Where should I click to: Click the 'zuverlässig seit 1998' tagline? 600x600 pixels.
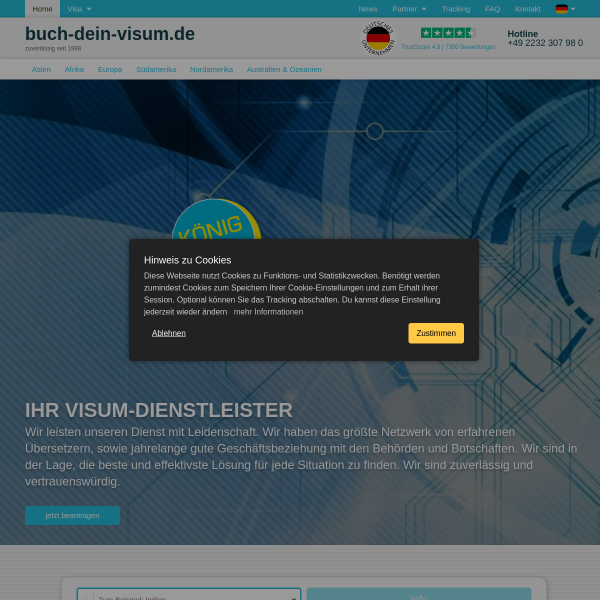(53, 49)
